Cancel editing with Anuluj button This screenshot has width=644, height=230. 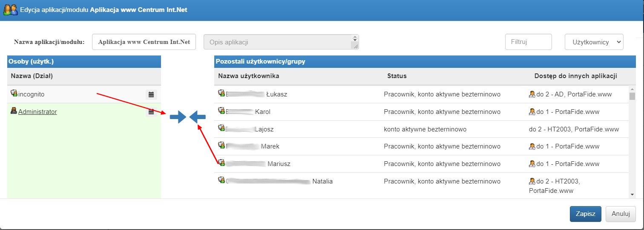click(621, 214)
